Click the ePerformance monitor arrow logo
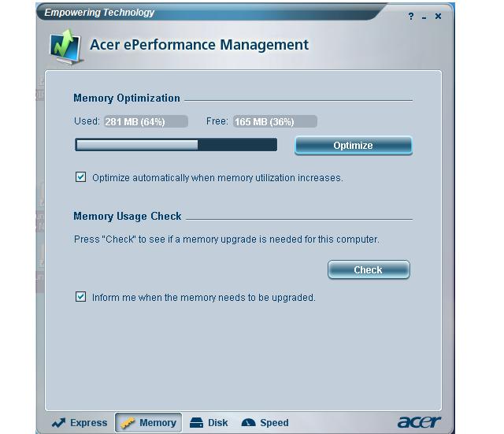This screenshot has width=504, height=434. tap(65, 47)
